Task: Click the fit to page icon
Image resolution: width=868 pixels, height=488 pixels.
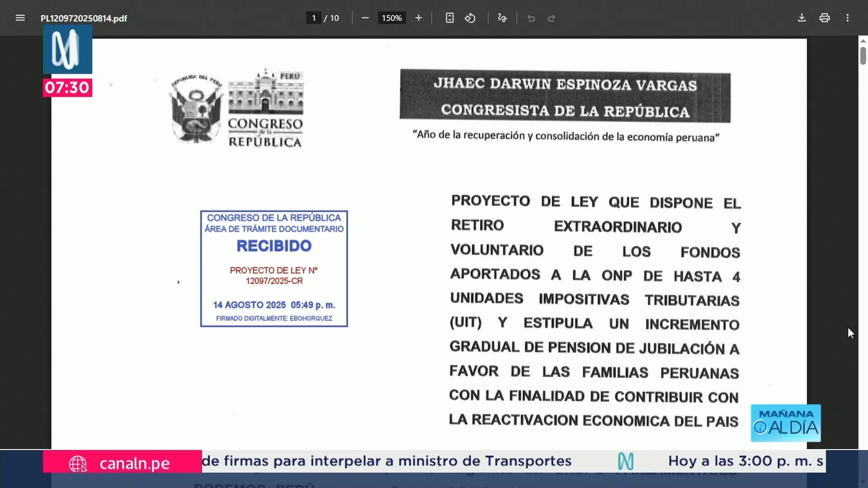Action: coord(449,18)
